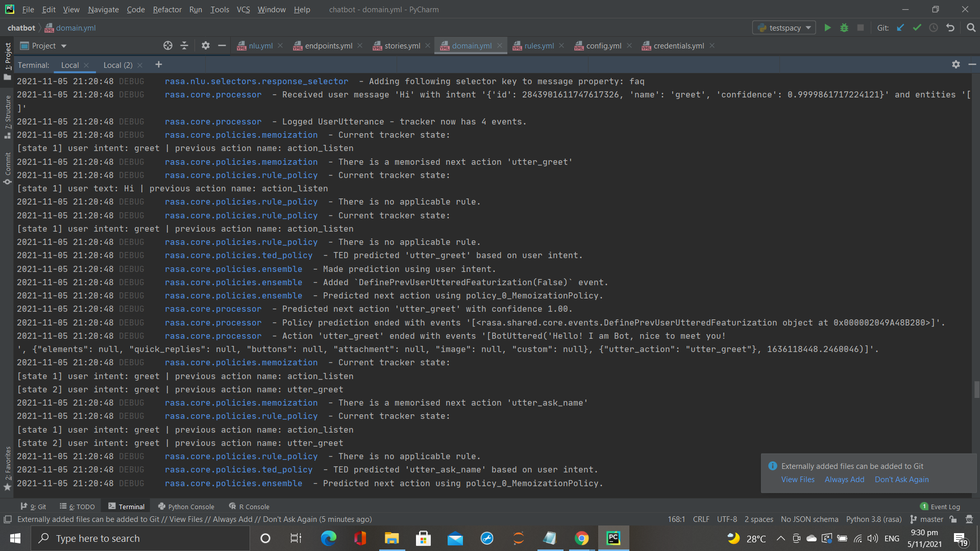Click the Debug bug icon
The image size is (980, 551).
[844, 28]
